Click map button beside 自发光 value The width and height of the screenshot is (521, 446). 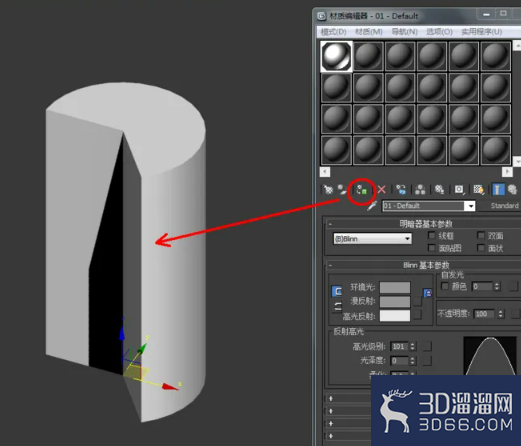pos(514,286)
